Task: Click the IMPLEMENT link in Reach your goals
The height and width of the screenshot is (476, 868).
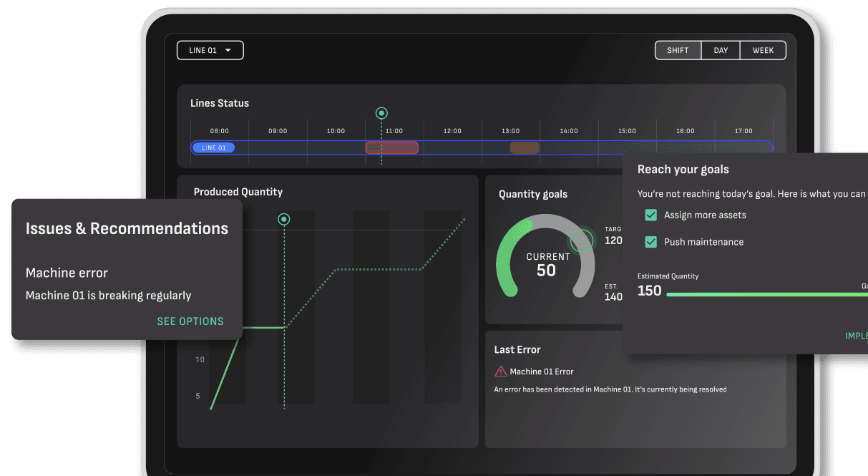Action: [856, 335]
